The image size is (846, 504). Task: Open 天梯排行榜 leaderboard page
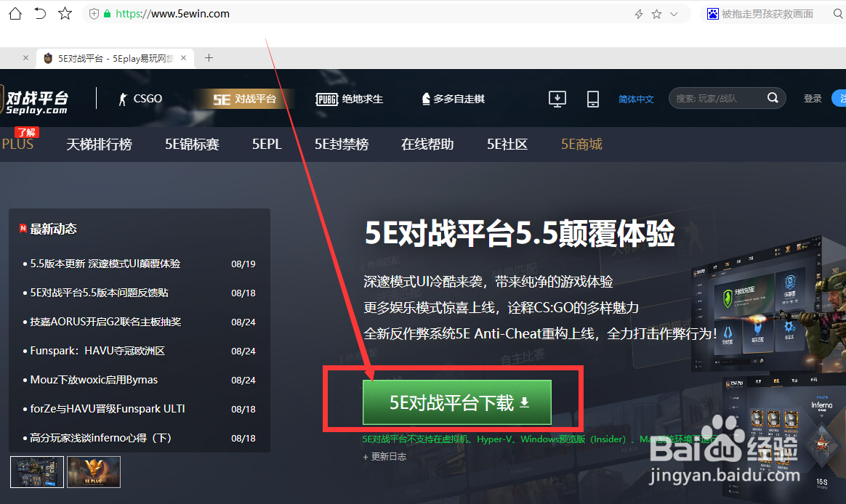100,145
